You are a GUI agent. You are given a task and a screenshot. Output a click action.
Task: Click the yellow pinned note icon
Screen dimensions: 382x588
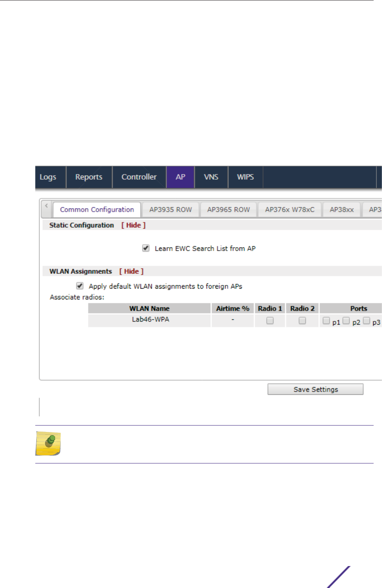click(x=48, y=443)
